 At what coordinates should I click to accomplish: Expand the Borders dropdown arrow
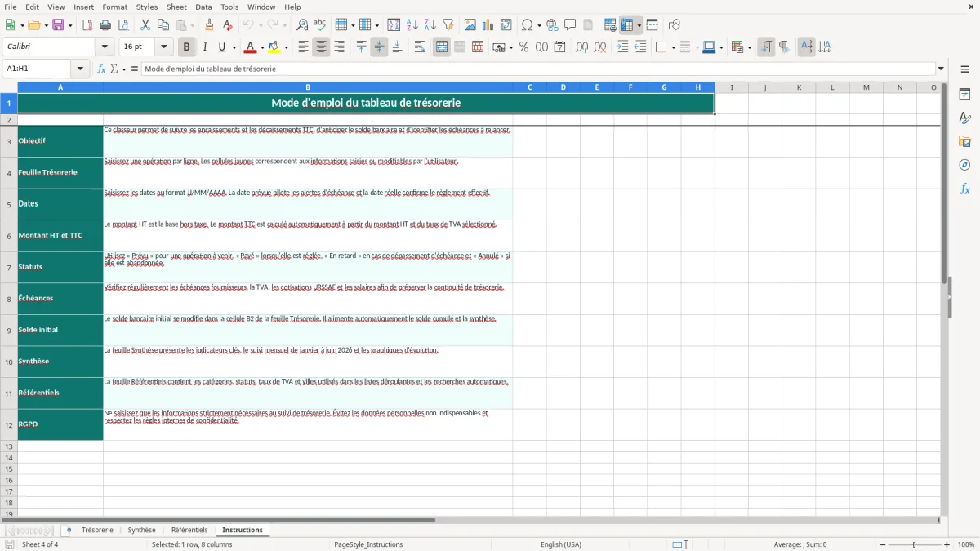click(x=673, y=47)
